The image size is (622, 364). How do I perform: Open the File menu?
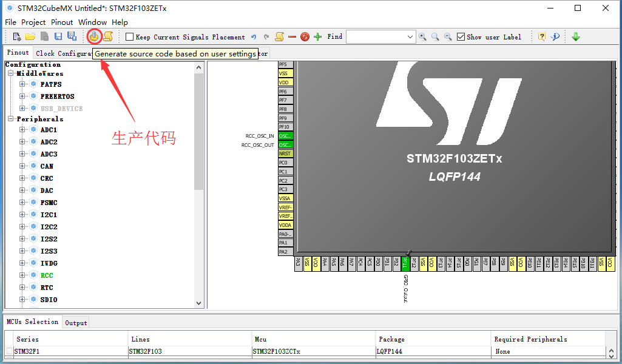coord(10,22)
